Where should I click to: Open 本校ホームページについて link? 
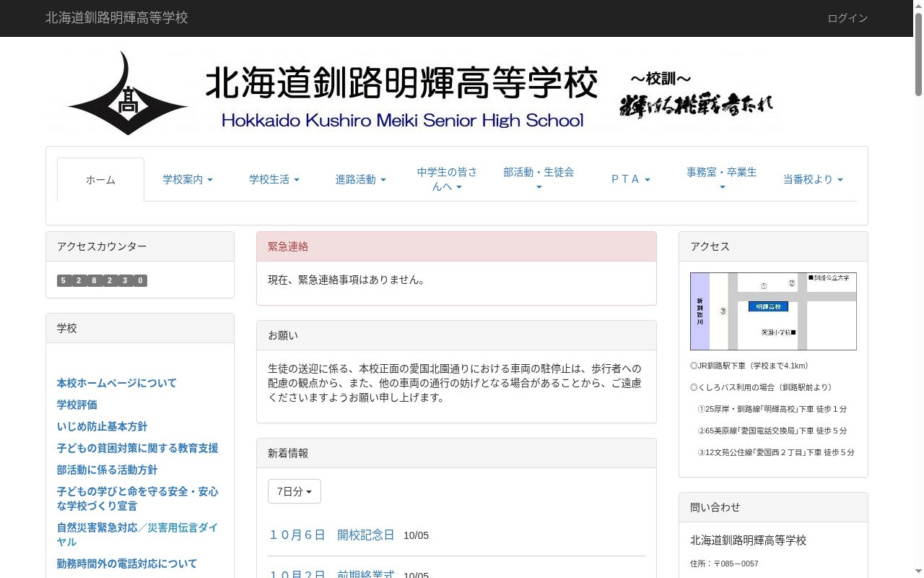[x=117, y=383]
